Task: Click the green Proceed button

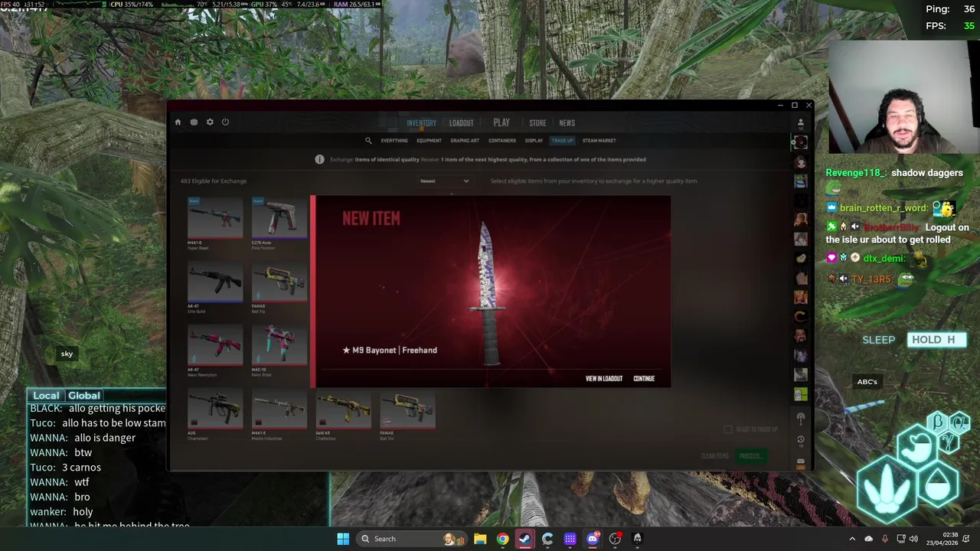Action: coord(751,456)
